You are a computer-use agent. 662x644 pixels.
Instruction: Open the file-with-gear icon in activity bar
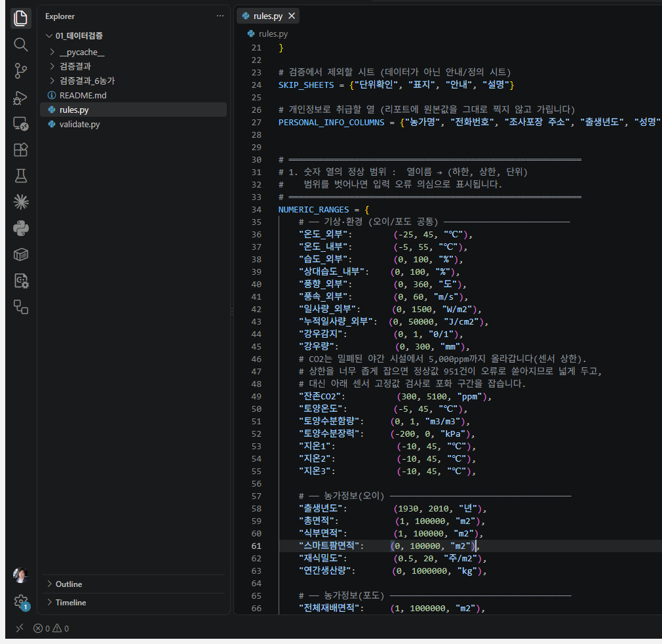point(21,281)
